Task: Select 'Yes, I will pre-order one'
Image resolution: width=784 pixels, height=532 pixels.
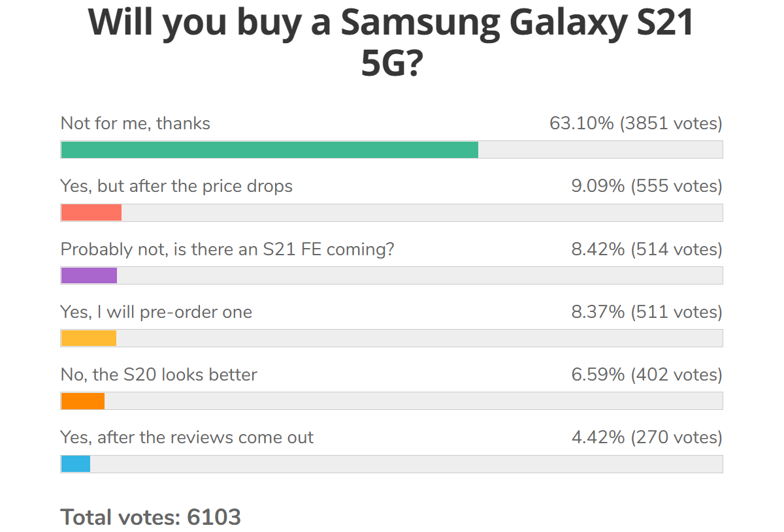Action: (x=156, y=312)
